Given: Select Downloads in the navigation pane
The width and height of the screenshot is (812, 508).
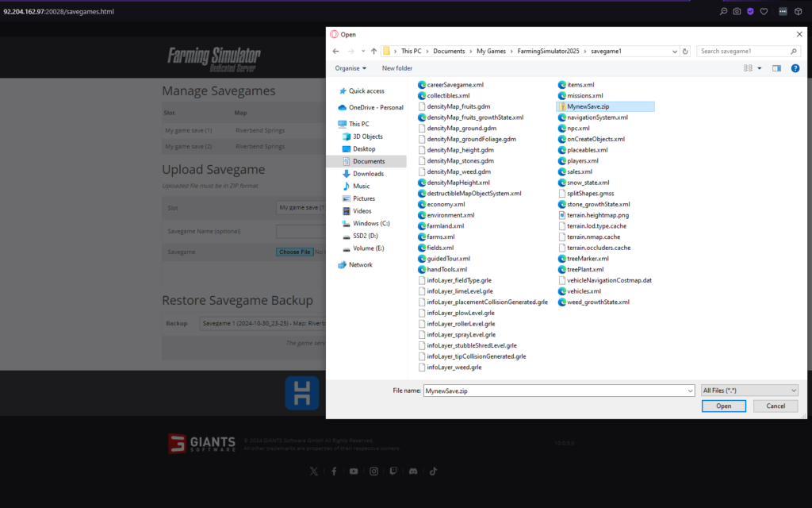Looking at the screenshot, I should click(368, 174).
